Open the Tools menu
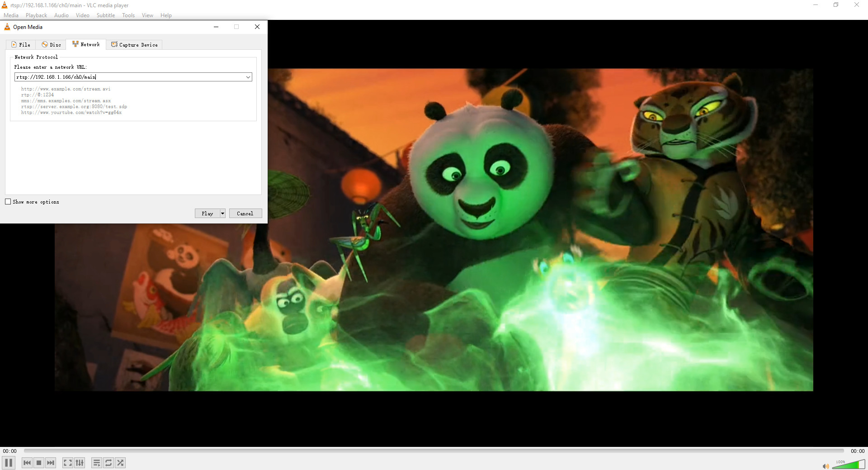Screen dimensions: 868x470 (x=128, y=15)
